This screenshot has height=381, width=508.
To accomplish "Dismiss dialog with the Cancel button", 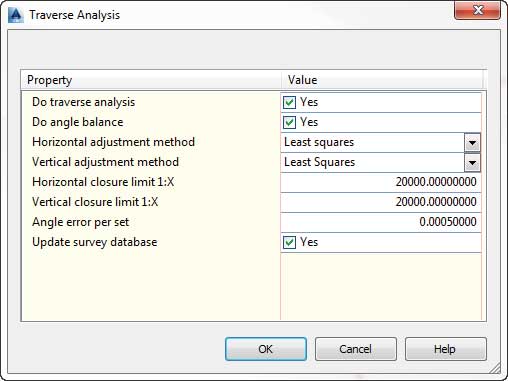I will (x=356, y=349).
